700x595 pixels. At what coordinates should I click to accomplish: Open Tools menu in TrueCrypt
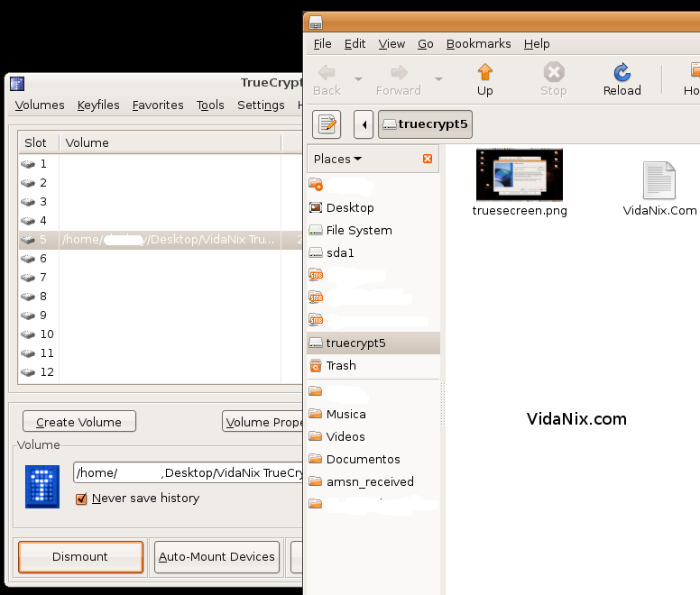coord(210,105)
